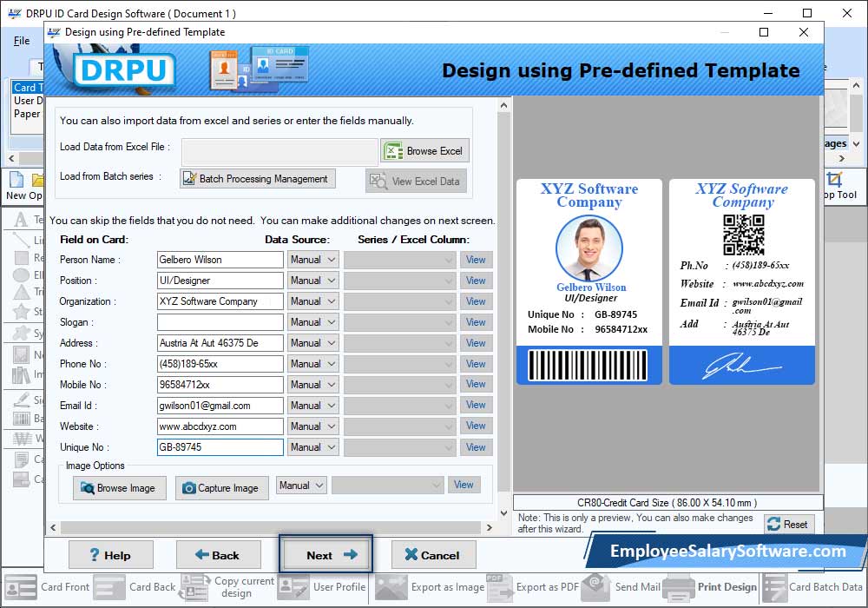
Task: Open Card Batch Data in bottom toolbar
Action: pyautogui.click(x=812, y=587)
